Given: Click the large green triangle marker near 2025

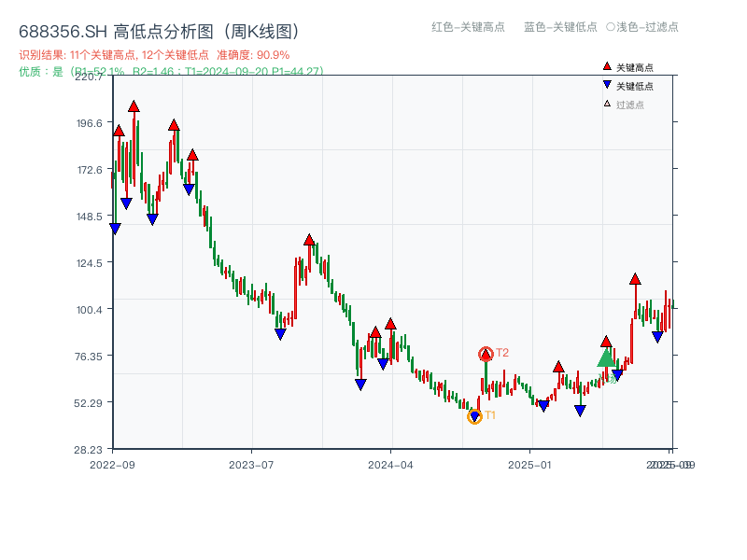Looking at the screenshot, I should point(605,357).
